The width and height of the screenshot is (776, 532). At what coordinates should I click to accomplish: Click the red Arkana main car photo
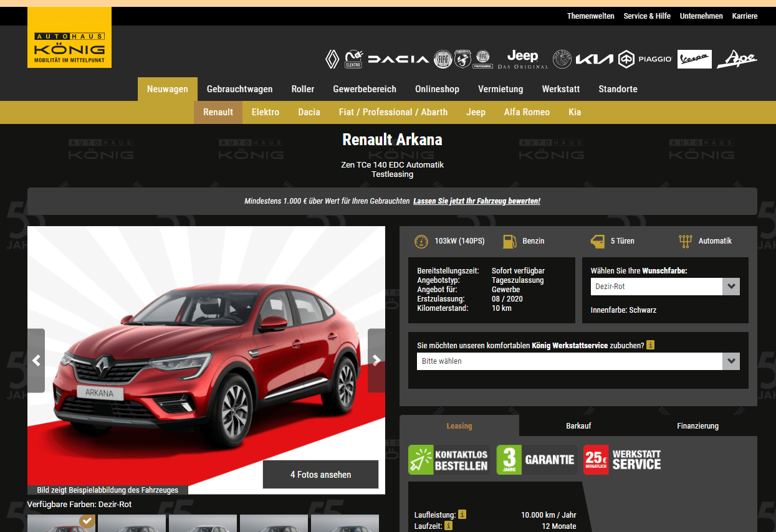206,360
